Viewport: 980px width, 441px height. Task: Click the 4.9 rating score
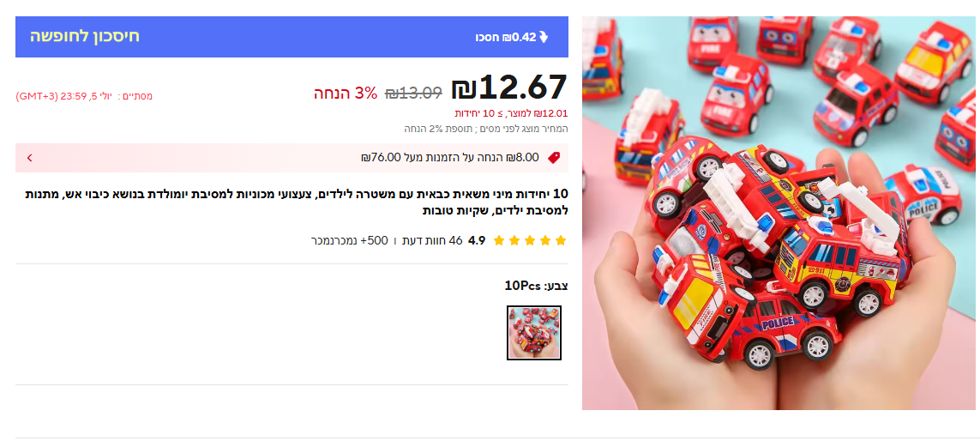tap(477, 240)
